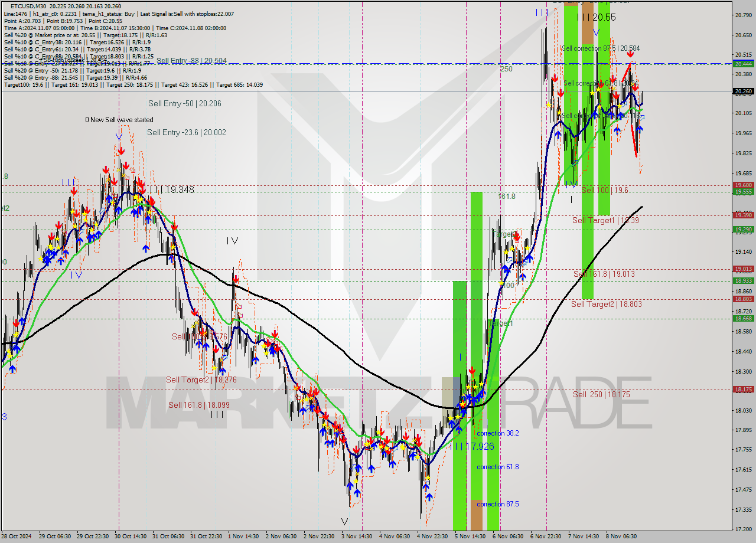Click 'Sell Entry -88 | 20.504' label
This screenshot has height=543, width=756.
click(191, 60)
